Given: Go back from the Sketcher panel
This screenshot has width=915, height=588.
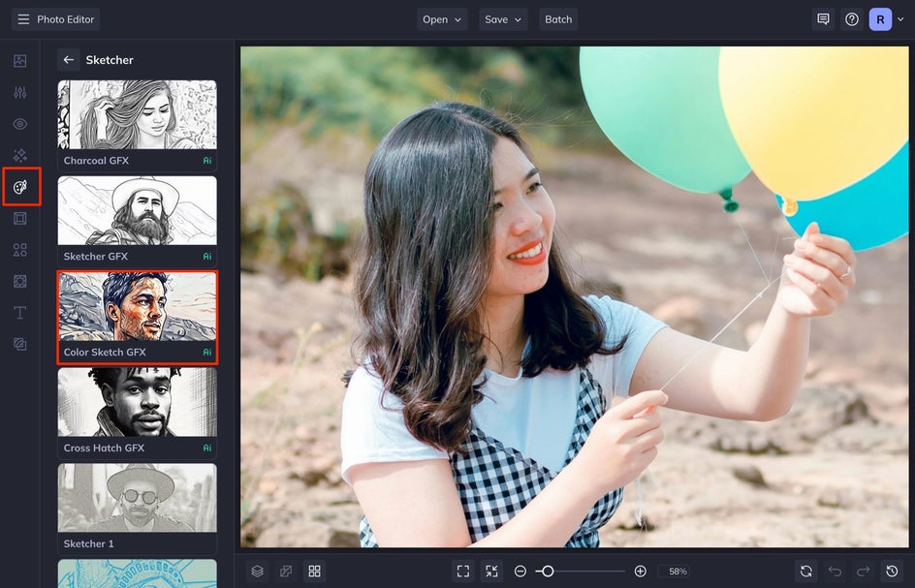Looking at the screenshot, I should (68, 59).
